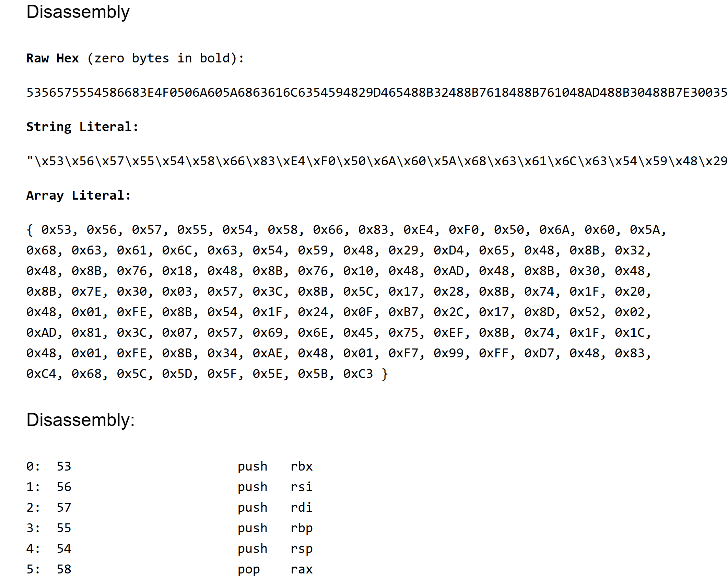Click the escaped string starting \x53\x56

(376, 161)
